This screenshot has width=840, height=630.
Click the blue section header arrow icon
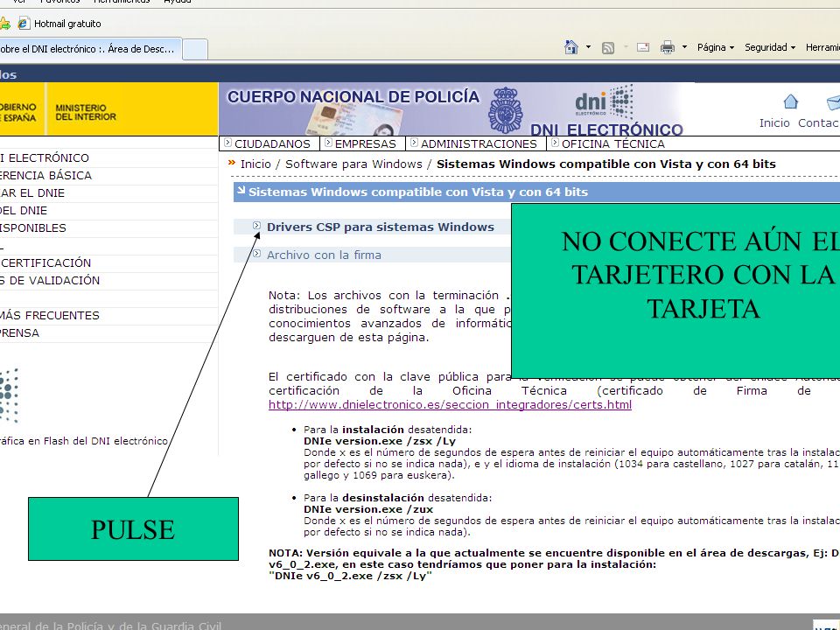pyautogui.click(x=241, y=190)
